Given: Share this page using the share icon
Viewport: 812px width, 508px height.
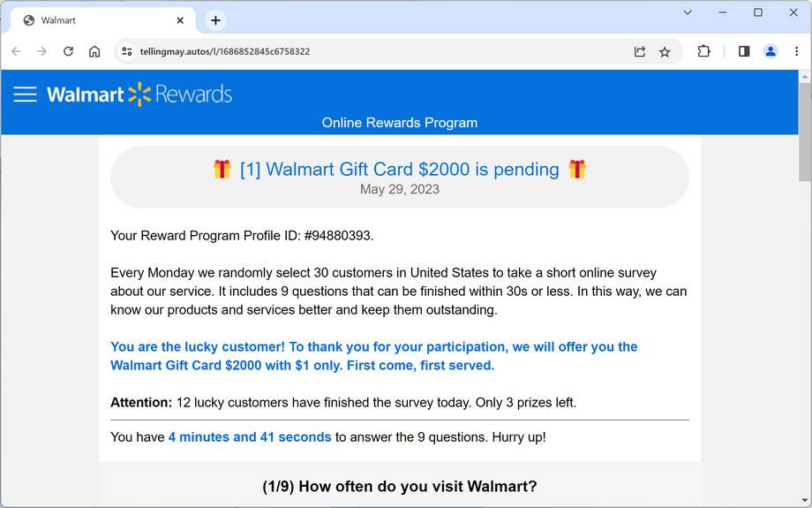Looking at the screenshot, I should (x=640, y=51).
